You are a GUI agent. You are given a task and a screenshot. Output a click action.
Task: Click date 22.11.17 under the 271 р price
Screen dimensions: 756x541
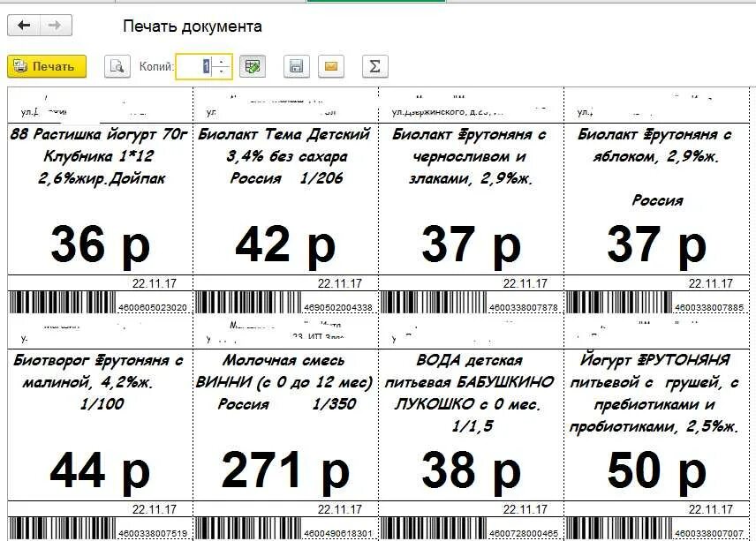[x=339, y=509]
